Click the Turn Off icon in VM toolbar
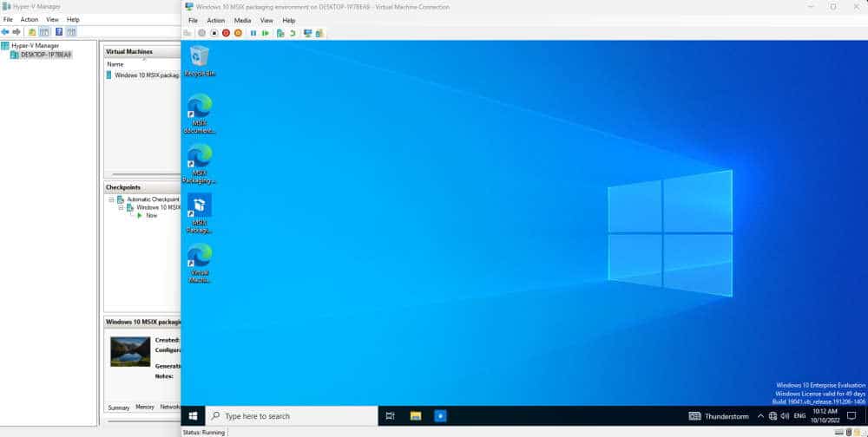The height and width of the screenshot is (437, 868). tap(214, 33)
